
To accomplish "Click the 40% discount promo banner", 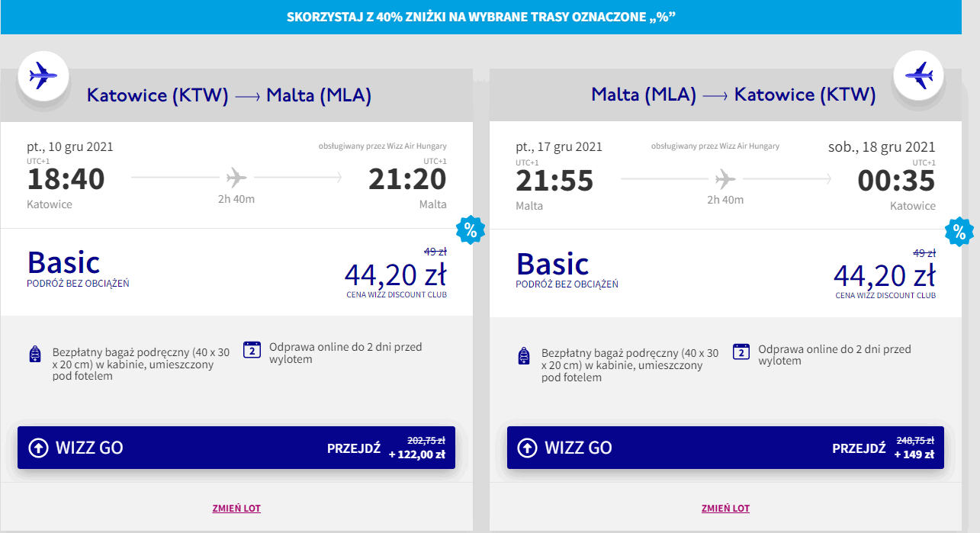I will click(x=481, y=17).
